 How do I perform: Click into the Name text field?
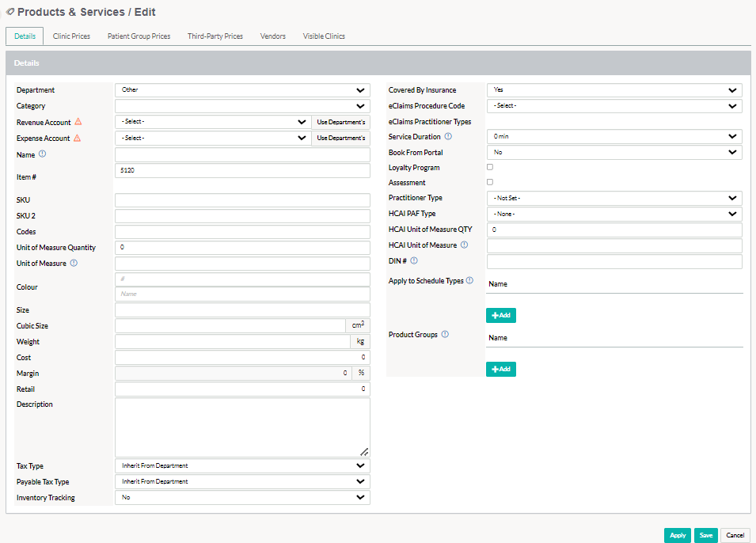pos(242,155)
